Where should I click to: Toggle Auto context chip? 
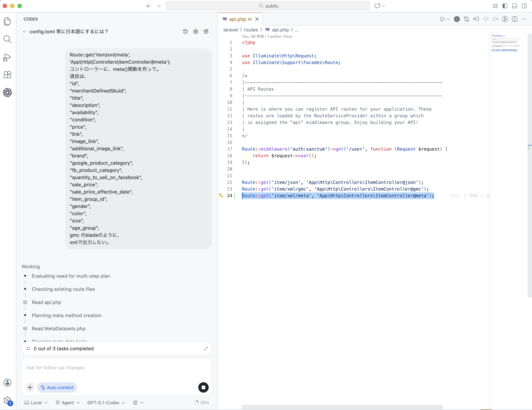(57, 387)
